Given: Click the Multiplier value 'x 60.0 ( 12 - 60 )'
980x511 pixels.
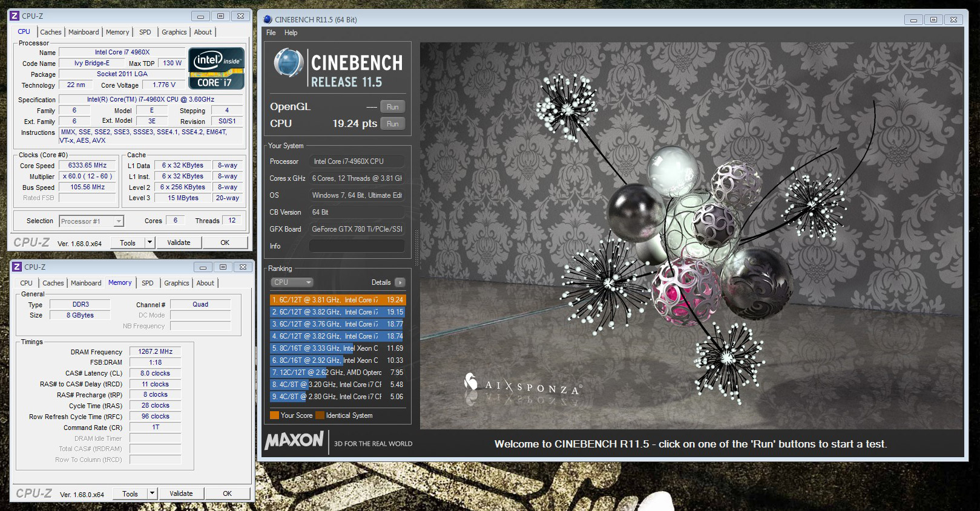Looking at the screenshot, I should point(88,176).
